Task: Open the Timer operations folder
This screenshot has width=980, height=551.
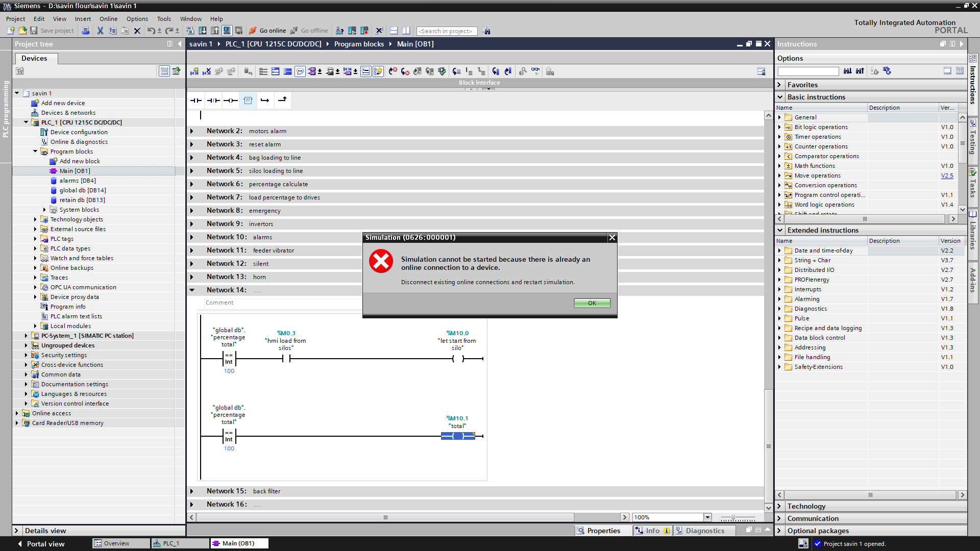Action: pyautogui.click(x=817, y=137)
